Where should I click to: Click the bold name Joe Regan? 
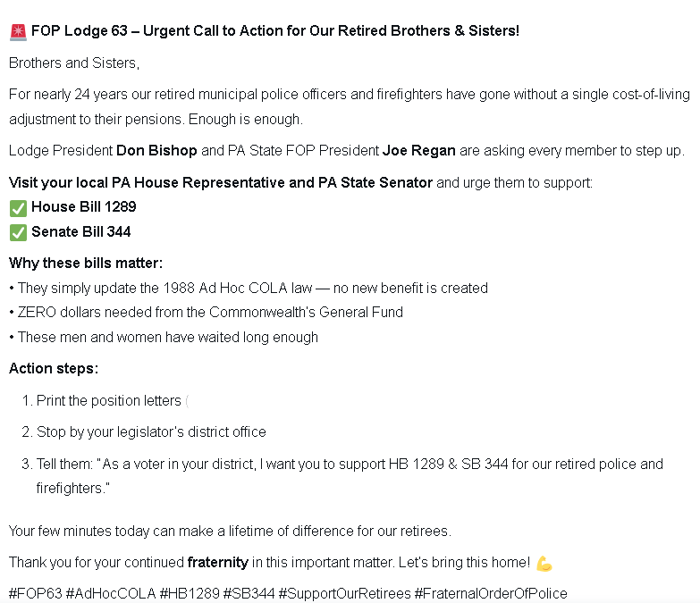point(418,151)
